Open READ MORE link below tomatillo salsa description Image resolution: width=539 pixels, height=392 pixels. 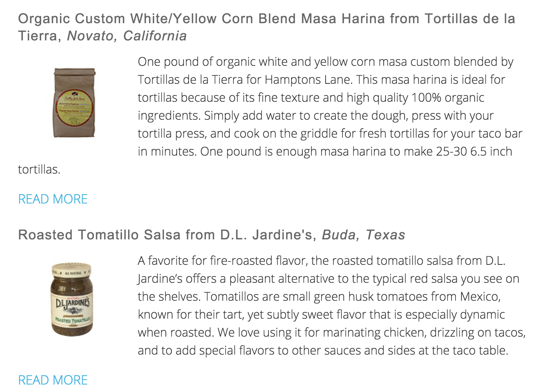tap(53, 380)
